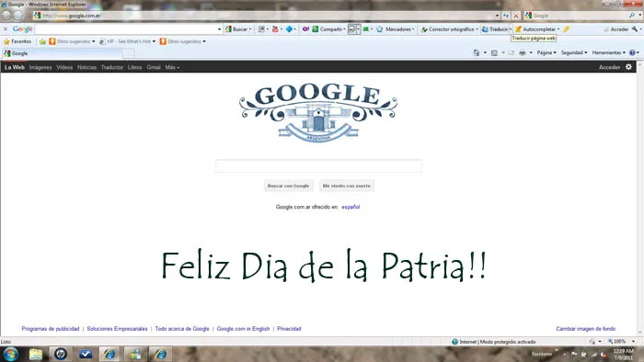The width and height of the screenshot is (644, 362).
Task: Open the Google Toolbar search box dropdown arrow
Action: click(219, 29)
